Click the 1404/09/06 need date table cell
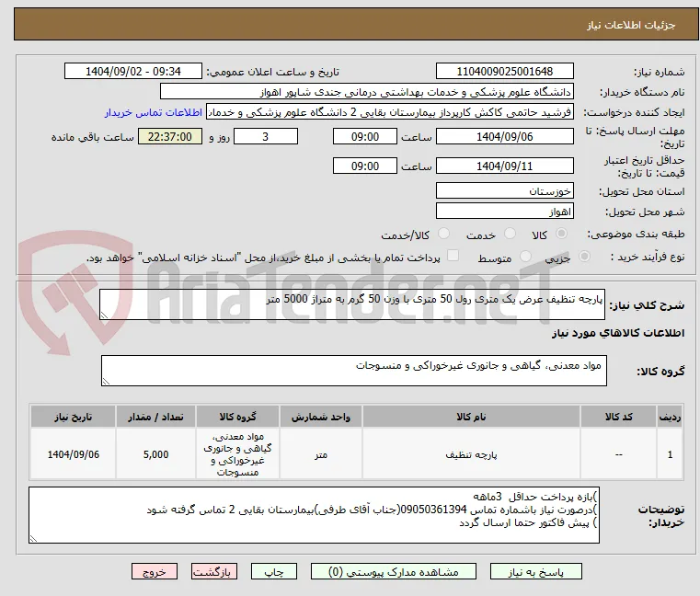Viewport: 700px width, 596px height. click(x=74, y=454)
